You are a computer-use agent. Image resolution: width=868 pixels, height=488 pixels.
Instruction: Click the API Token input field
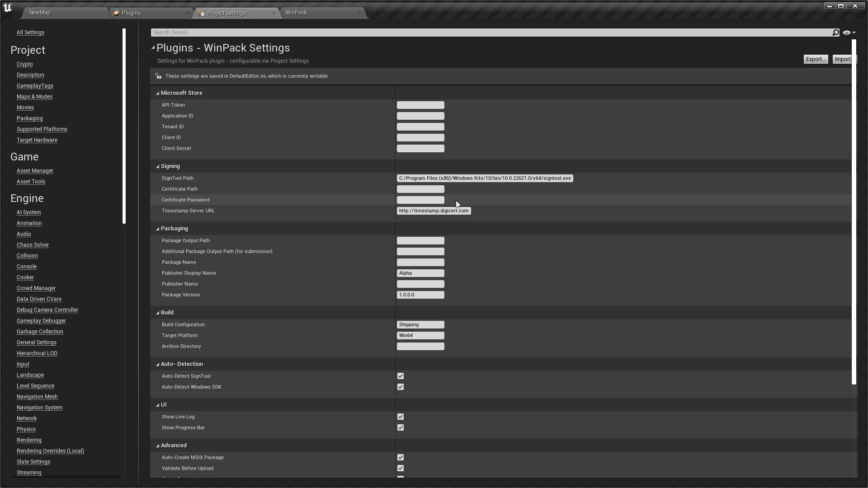(420, 105)
